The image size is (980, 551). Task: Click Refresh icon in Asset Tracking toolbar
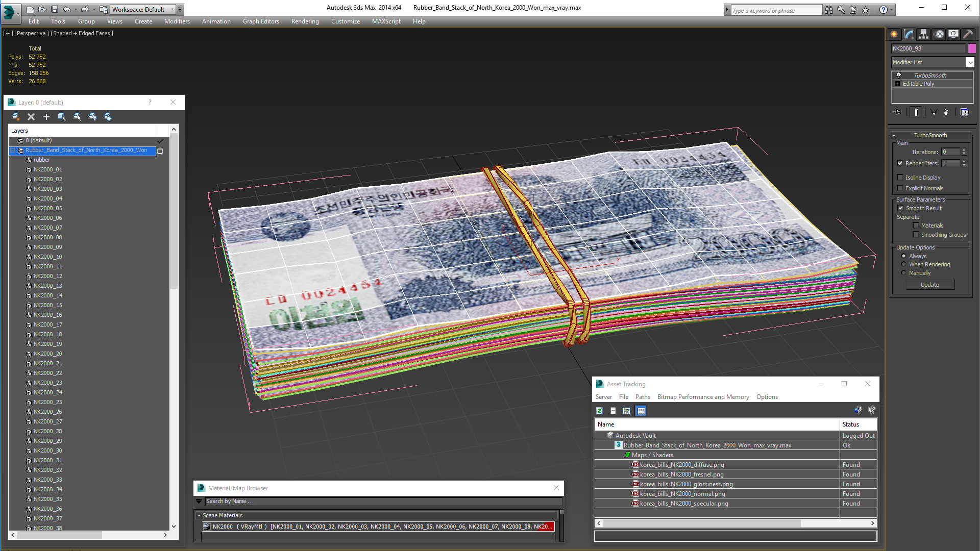point(600,411)
